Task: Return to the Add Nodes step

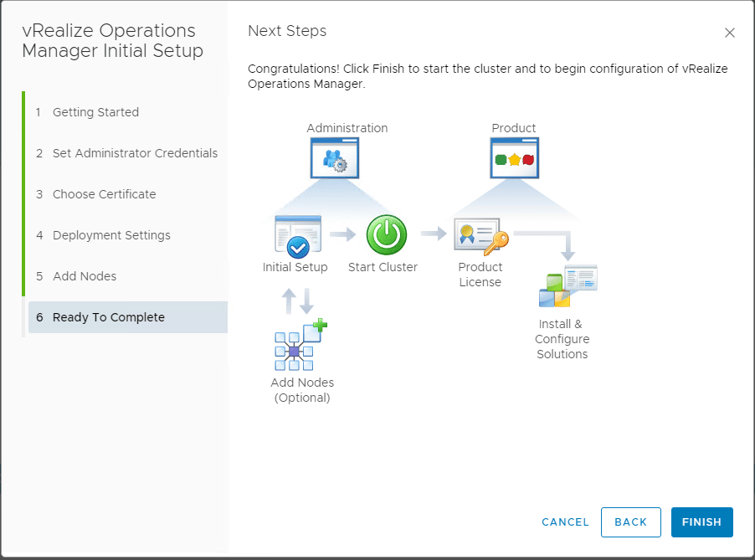Action: [x=85, y=276]
